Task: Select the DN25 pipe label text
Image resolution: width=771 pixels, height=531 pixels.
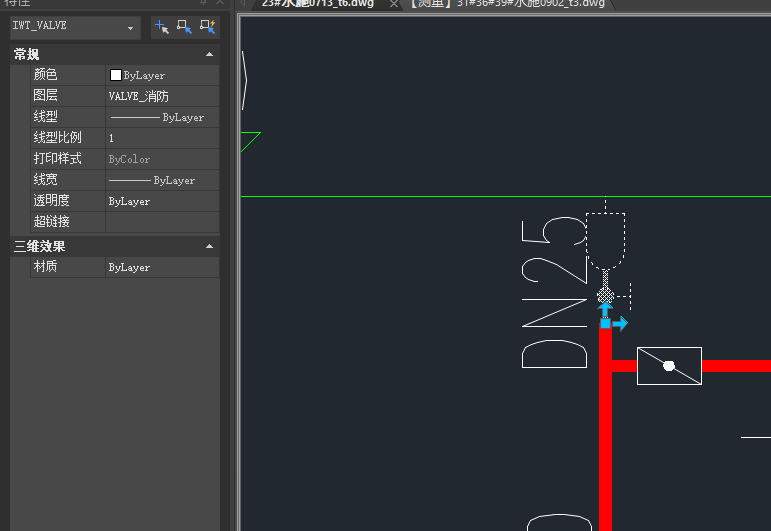Action: (x=554, y=293)
